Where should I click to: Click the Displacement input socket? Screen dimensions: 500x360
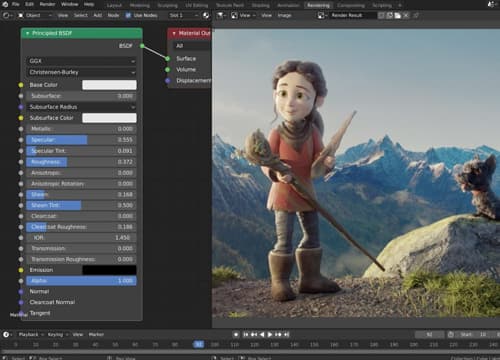(168, 81)
